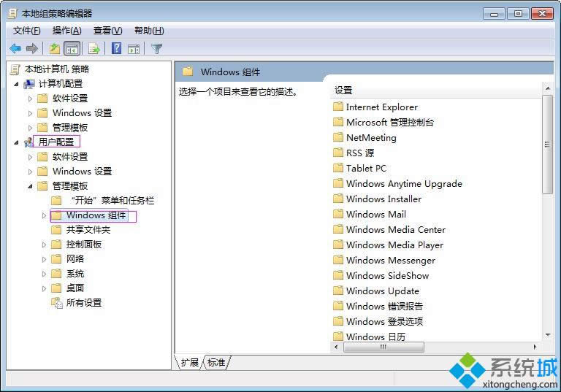Select Windows Anytime Upgrade in list
The width and height of the screenshot is (561, 392).
point(404,184)
